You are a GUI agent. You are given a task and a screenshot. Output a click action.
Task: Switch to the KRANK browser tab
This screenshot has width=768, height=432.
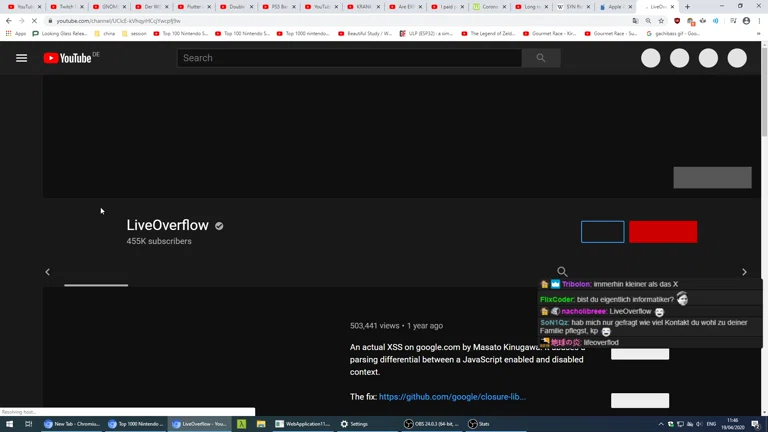[363, 7]
